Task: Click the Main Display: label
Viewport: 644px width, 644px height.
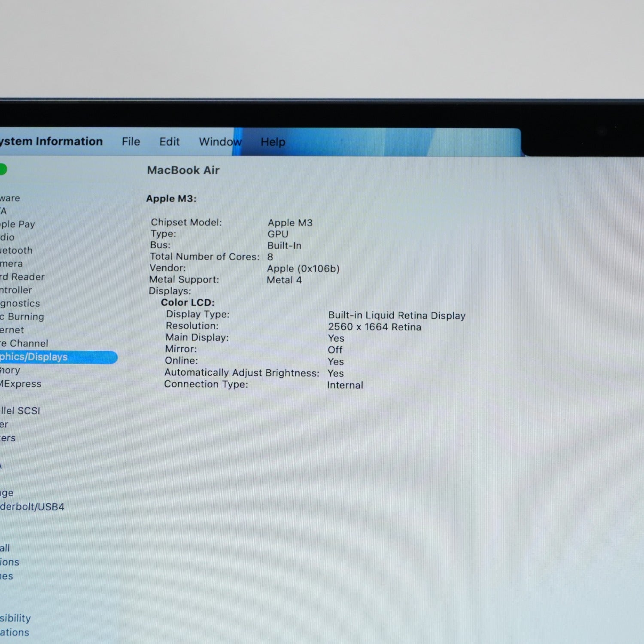Action: 197,337
